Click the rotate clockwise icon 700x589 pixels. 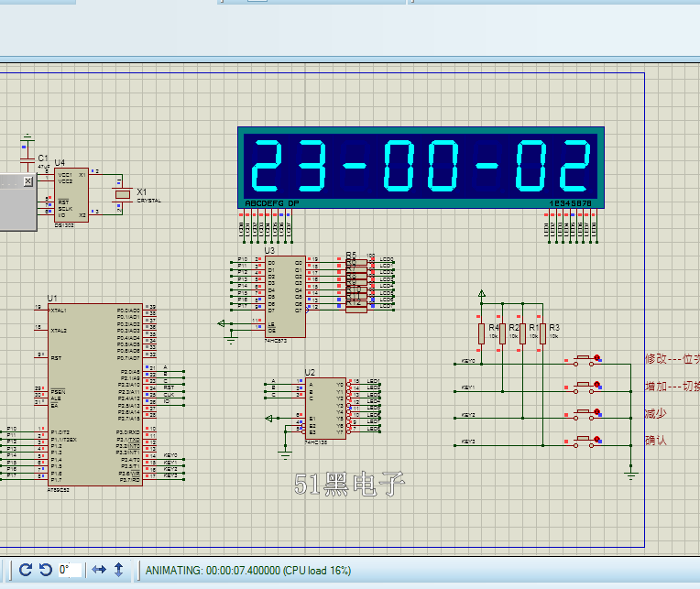(x=26, y=570)
